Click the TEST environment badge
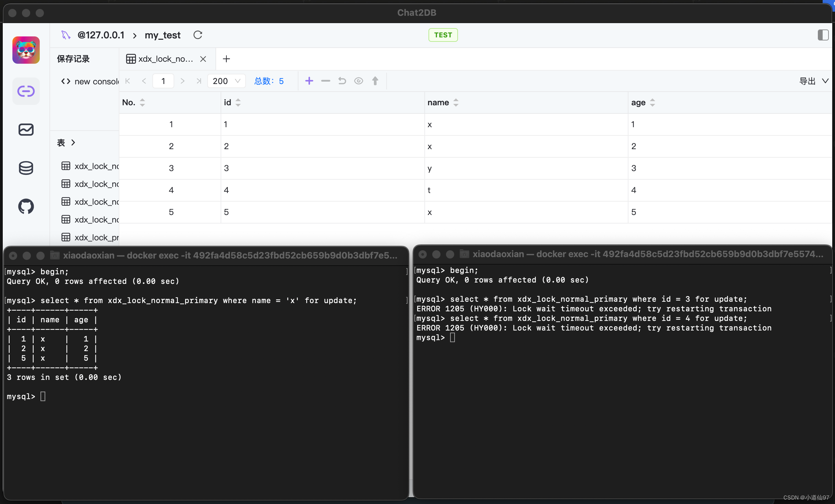 click(443, 35)
